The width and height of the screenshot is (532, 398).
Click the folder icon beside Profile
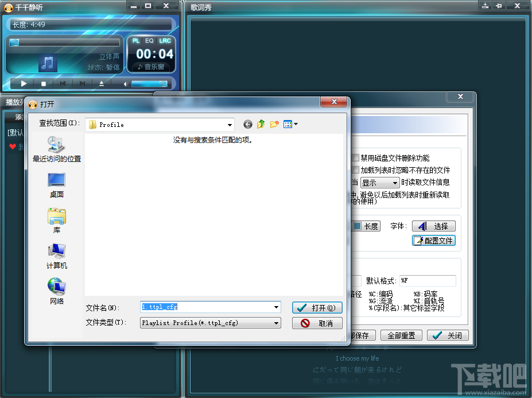pos(92,125)
